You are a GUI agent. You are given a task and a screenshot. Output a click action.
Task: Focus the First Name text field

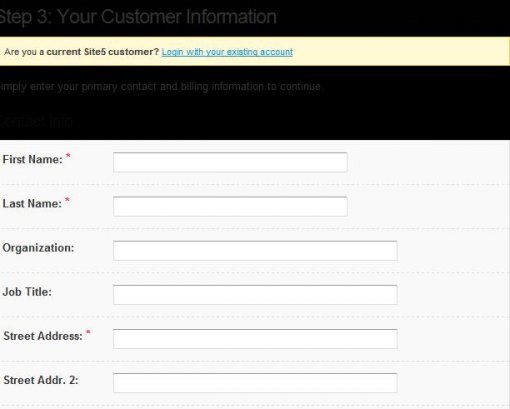click(230, 162)
